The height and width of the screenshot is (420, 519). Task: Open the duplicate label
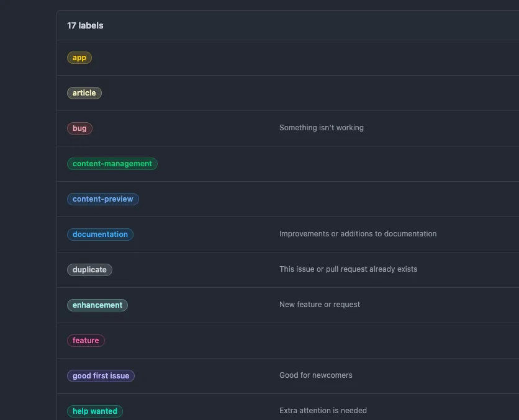point(89,270)
